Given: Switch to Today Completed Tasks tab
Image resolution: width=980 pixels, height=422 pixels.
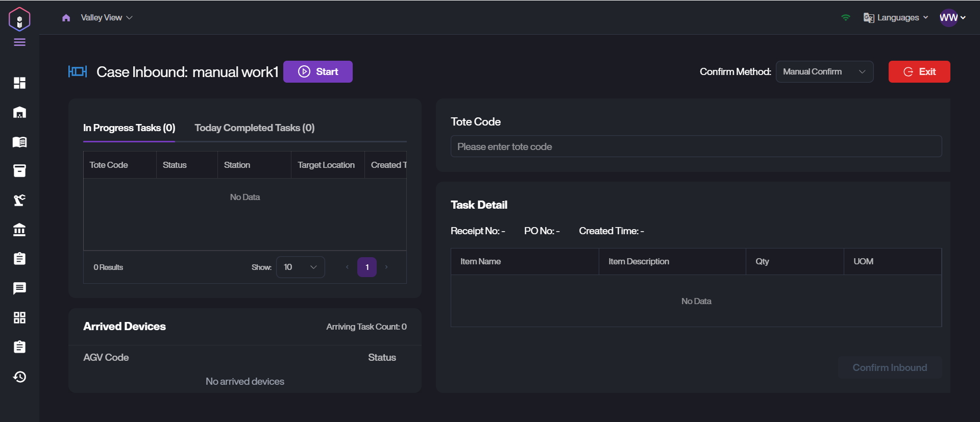Looking at the screenshot, I should (x=254, y=128).
